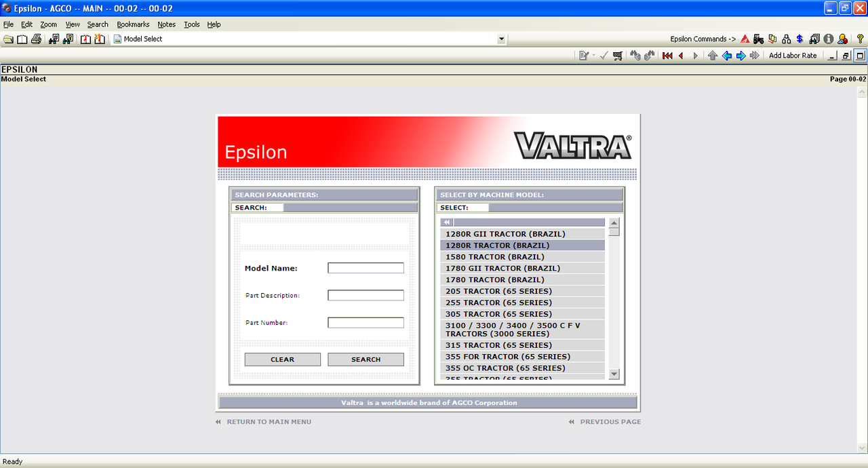Click the binoculars with page search icon

pos(68,39)
